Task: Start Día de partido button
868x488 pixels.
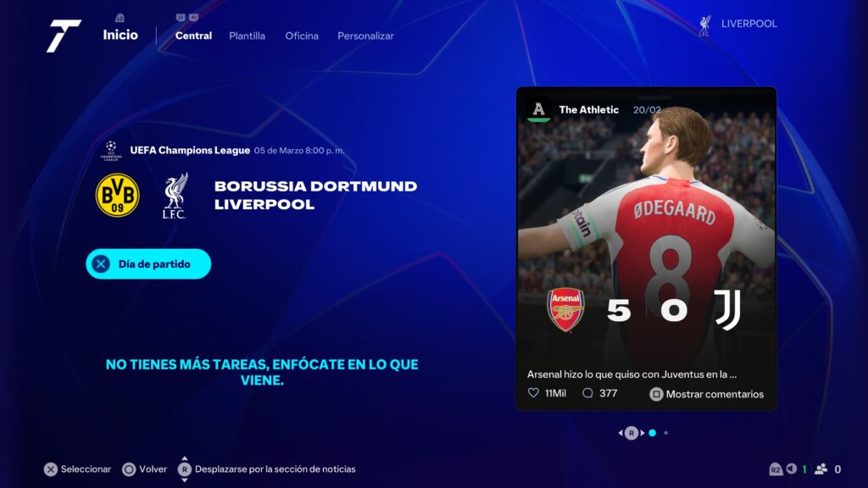Action: pos(148,264)
